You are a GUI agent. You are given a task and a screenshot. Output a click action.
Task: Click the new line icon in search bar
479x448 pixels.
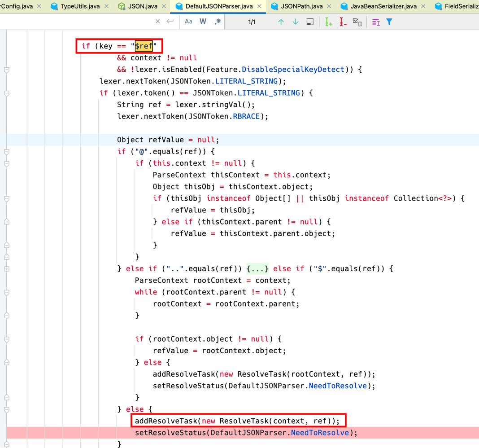point(170,22)
